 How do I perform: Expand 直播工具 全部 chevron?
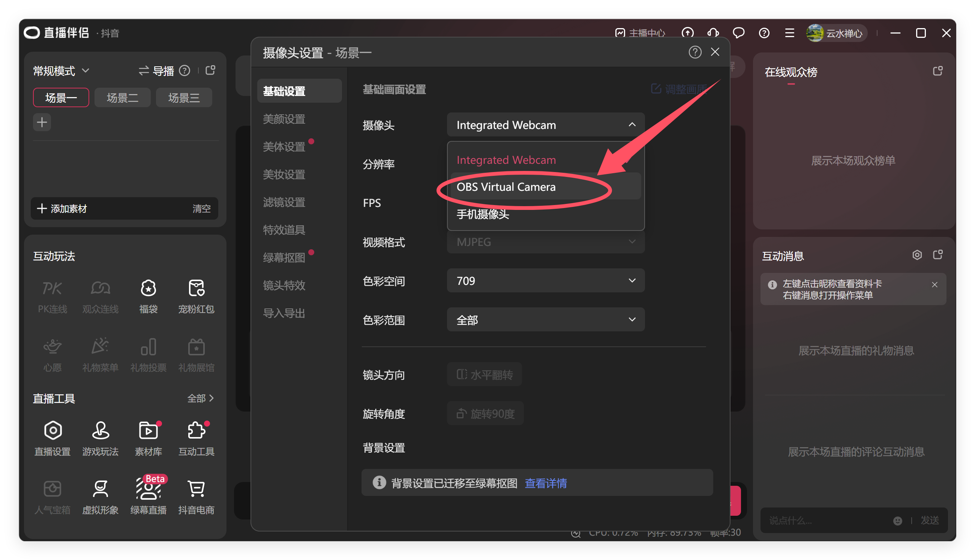tap(201, 398)
